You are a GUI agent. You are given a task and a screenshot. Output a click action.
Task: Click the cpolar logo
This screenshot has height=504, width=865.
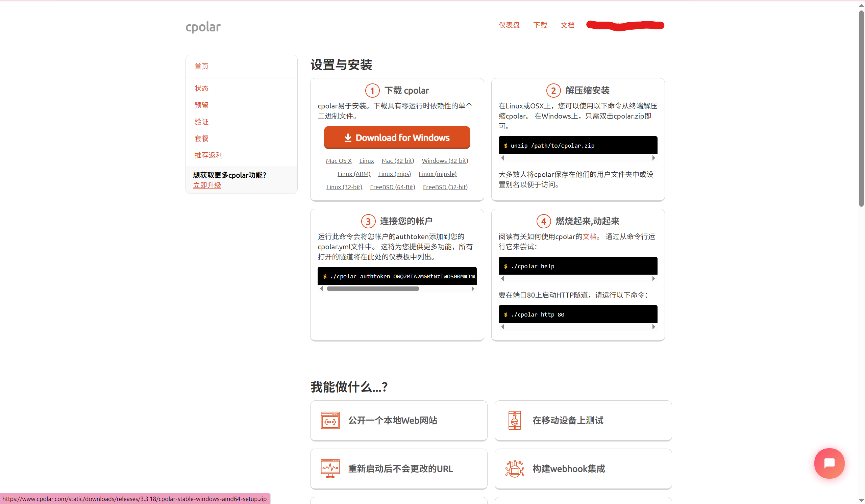pyautogui.click(x=203, y=26)
